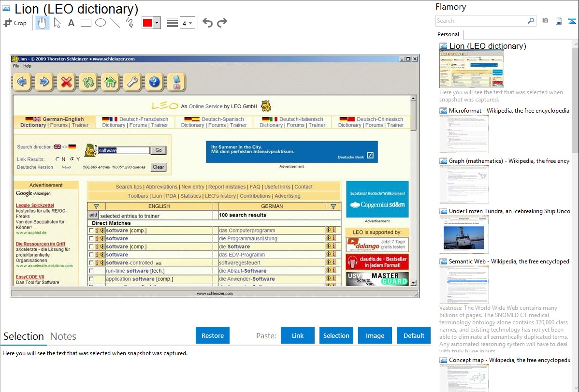Choose the arrow pointer tool
The height and width of the screenshot is (392, 579).
pos(57,23)
